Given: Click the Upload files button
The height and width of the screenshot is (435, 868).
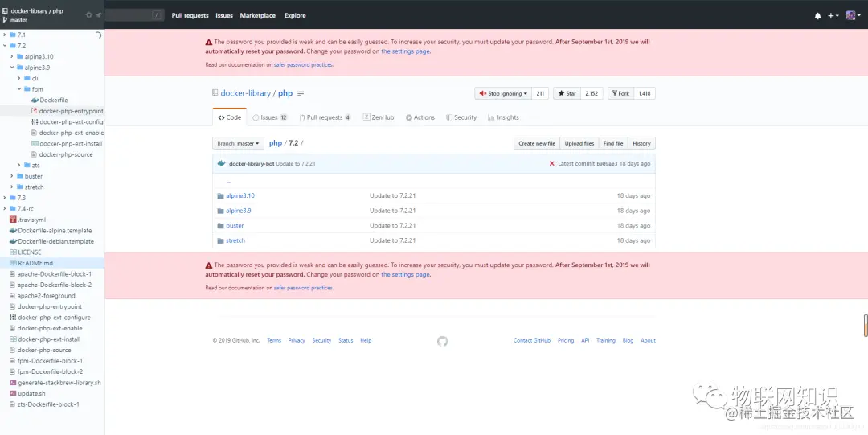Looking at the screenshot, I should [579, 143].
